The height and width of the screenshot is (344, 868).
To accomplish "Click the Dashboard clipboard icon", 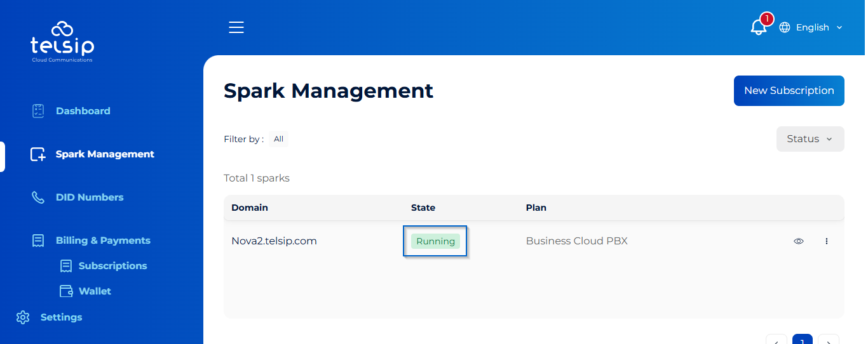I will pyautogui.click(x=38, y=111).
